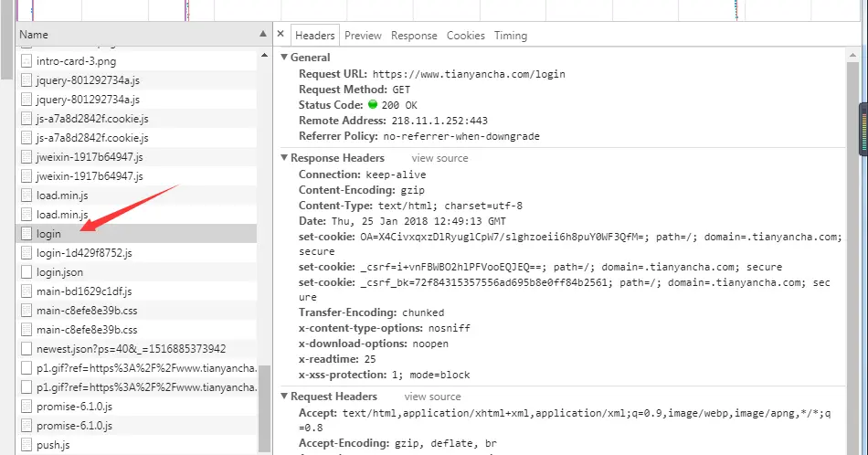This screenshot has width=868, height=455.
Task: Click the sort arrow in Name header
Action: (x=263, y=35)
